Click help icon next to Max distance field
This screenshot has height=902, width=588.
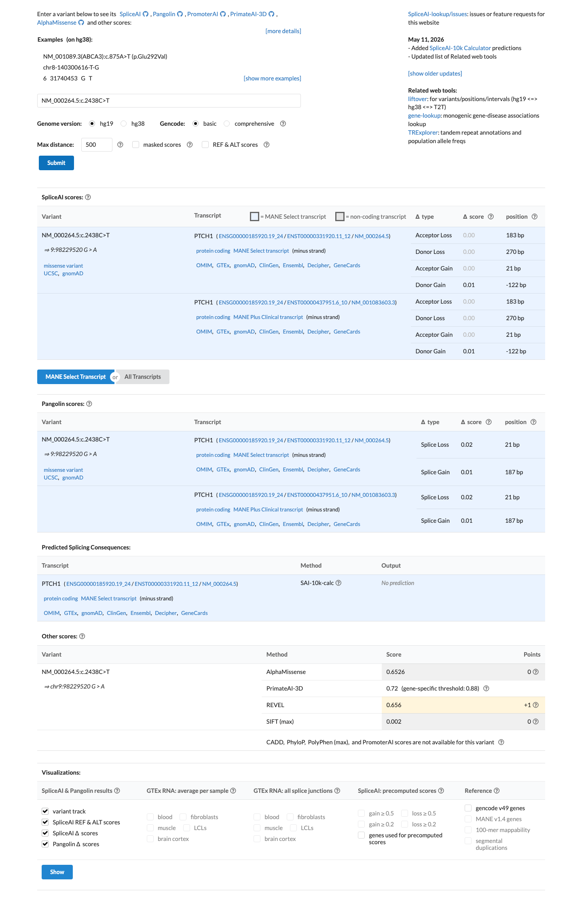120,145
